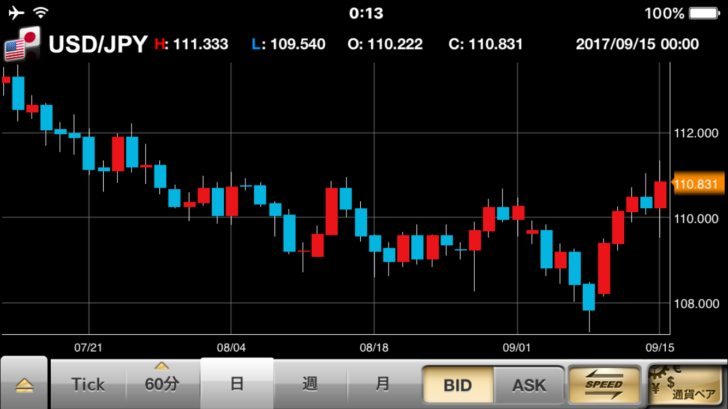This screenshot has width=728, height=409.
Task: Switch chart to Tick timeframe
Action: [88, 384]
